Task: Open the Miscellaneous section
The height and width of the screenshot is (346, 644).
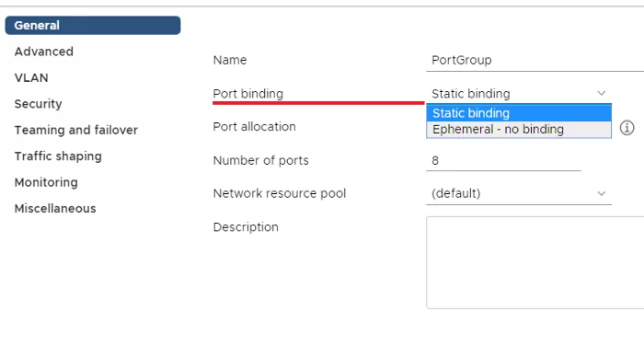Action: pyautogui.click(x=55, y=208)
